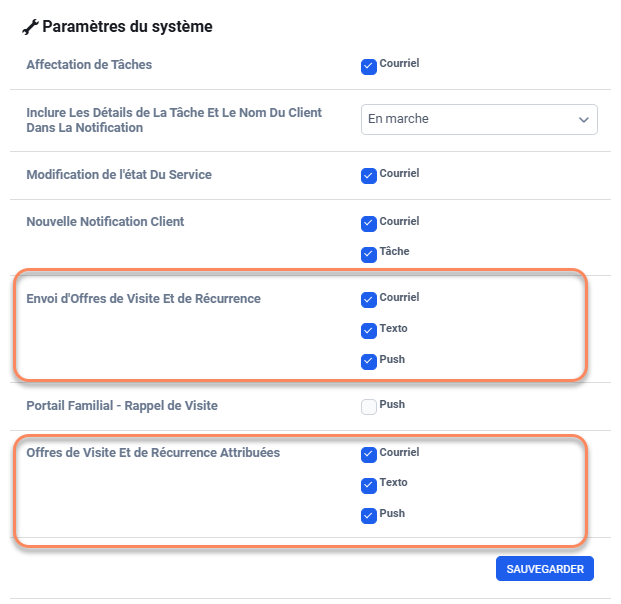Screen dimensions: 621x604
Task: Click the Nouvelle Notification Client label
Action: point(105,222)
